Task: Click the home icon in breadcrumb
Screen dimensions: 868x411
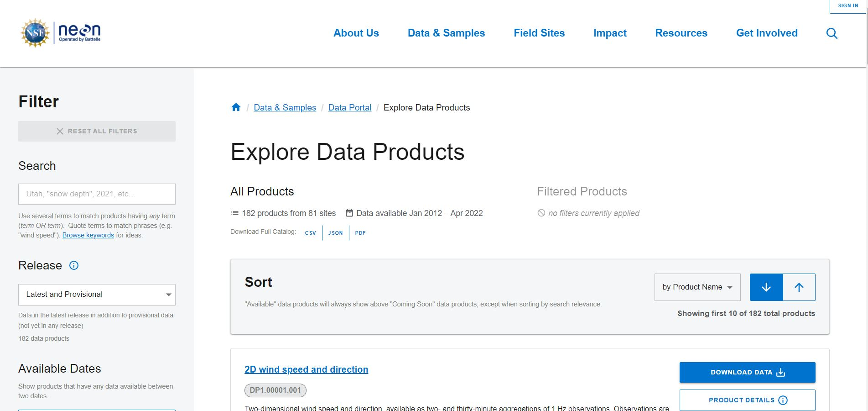Action: pos(236,107)
